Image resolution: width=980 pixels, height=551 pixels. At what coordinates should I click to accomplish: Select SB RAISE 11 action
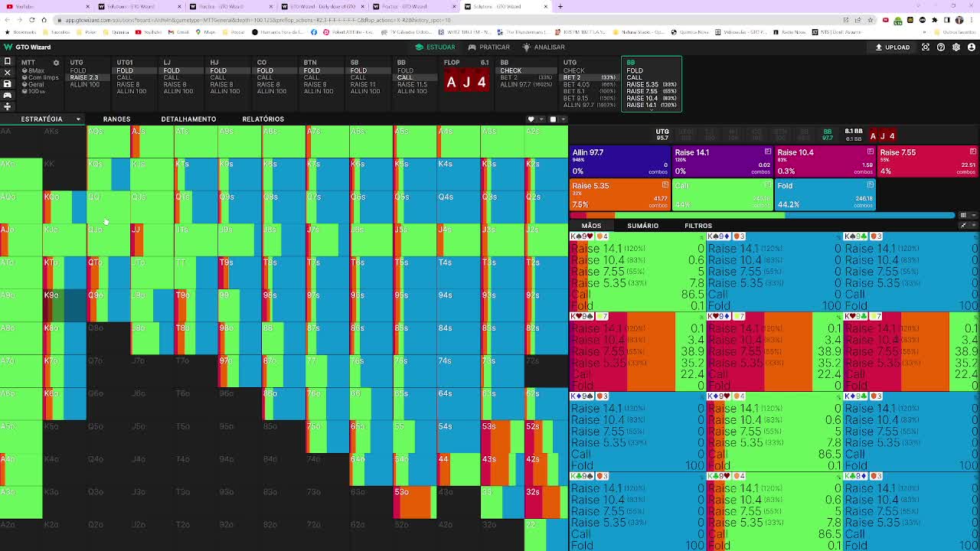coord(363,84)
